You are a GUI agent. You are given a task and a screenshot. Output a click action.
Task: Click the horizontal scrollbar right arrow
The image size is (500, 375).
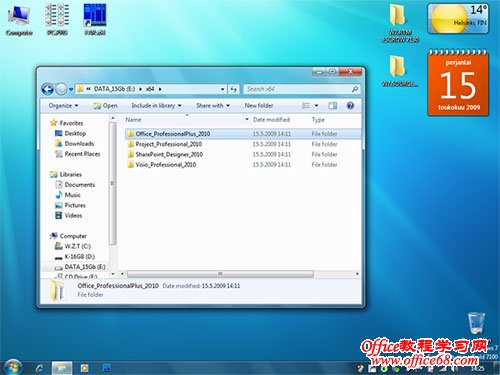[357, 274]
